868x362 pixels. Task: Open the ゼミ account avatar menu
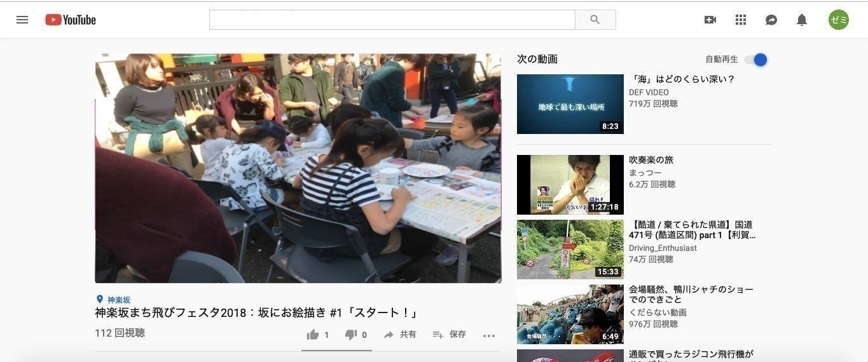(x=838, y=20)
